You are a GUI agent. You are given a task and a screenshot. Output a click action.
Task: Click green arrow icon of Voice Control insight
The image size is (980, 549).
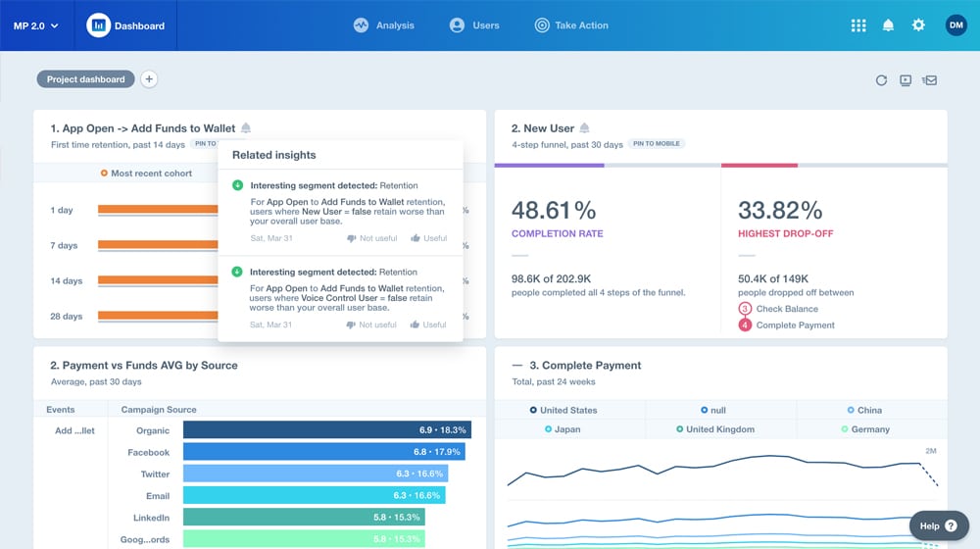click(237, 272)
